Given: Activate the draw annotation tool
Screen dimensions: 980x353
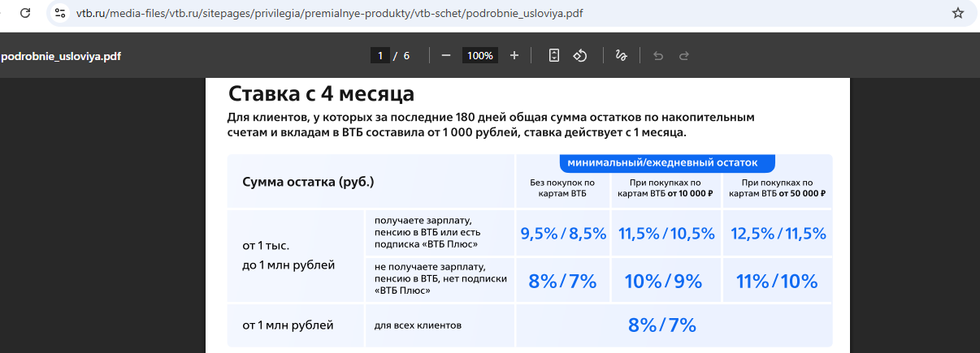Looking at the screenshot, I should (x=621, y=55).
